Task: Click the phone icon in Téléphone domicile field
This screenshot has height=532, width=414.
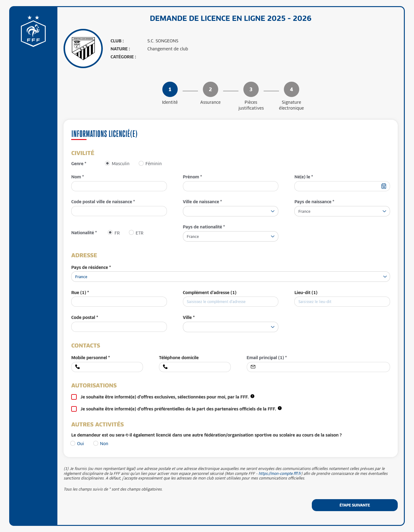Action: tap(165, 367)
